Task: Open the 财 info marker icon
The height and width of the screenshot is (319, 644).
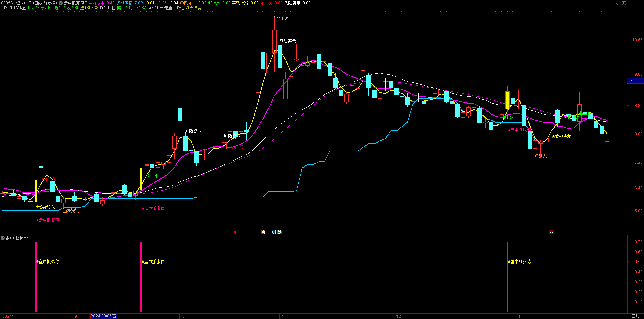Action: (274, 232)
